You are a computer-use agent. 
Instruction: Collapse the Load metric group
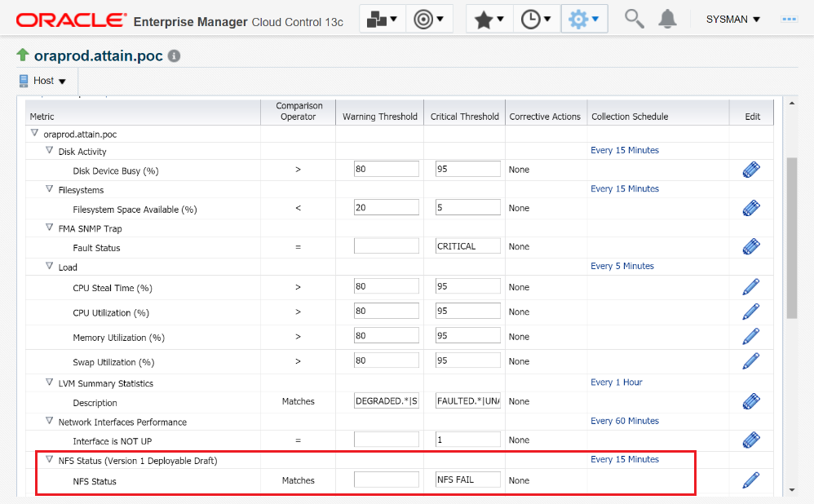pyautogui.click(x=50, y=267)
